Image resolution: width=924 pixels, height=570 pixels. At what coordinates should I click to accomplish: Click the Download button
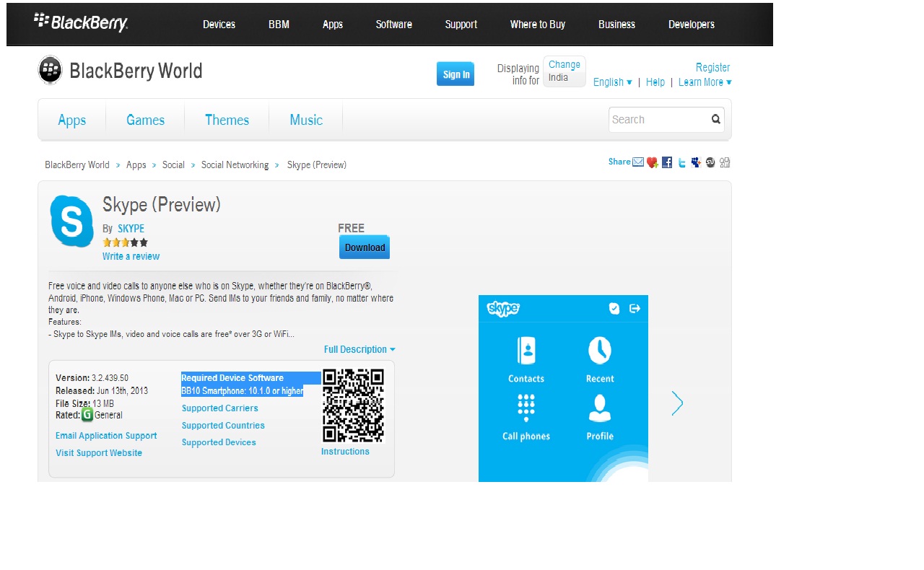click(x=365, y=247)
